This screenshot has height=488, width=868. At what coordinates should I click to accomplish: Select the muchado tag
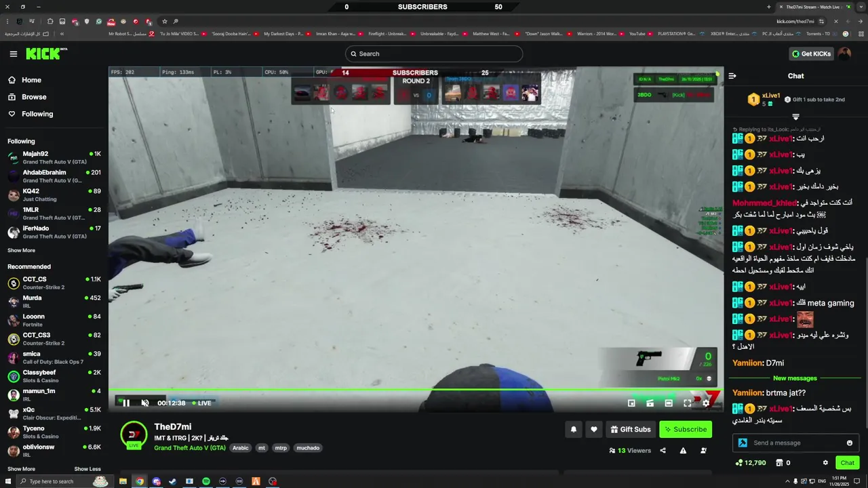coord(308,448)
